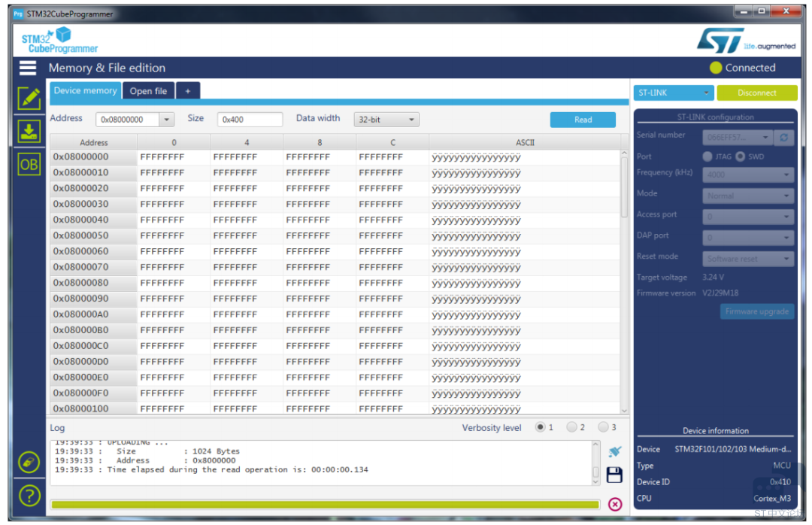812x525 pixels.
Task: Add a new tab with plus
Action: click(x=188, y=91)
